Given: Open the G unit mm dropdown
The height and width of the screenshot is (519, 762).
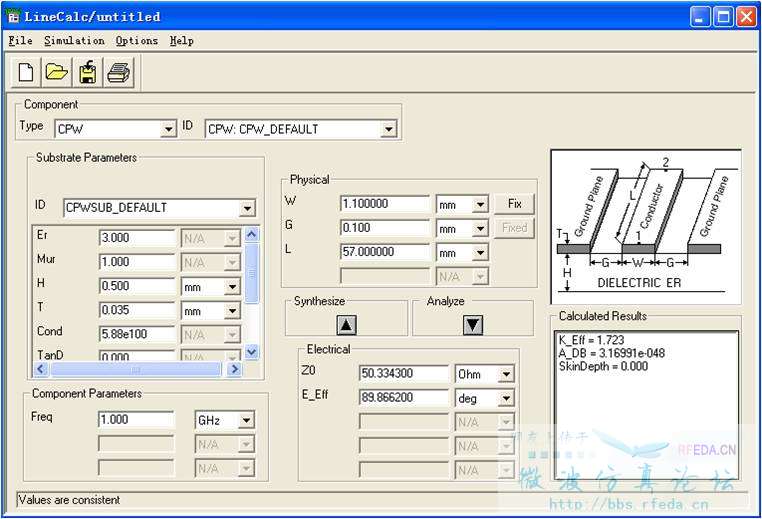Looking at the screenshot, I should point(480,228).
